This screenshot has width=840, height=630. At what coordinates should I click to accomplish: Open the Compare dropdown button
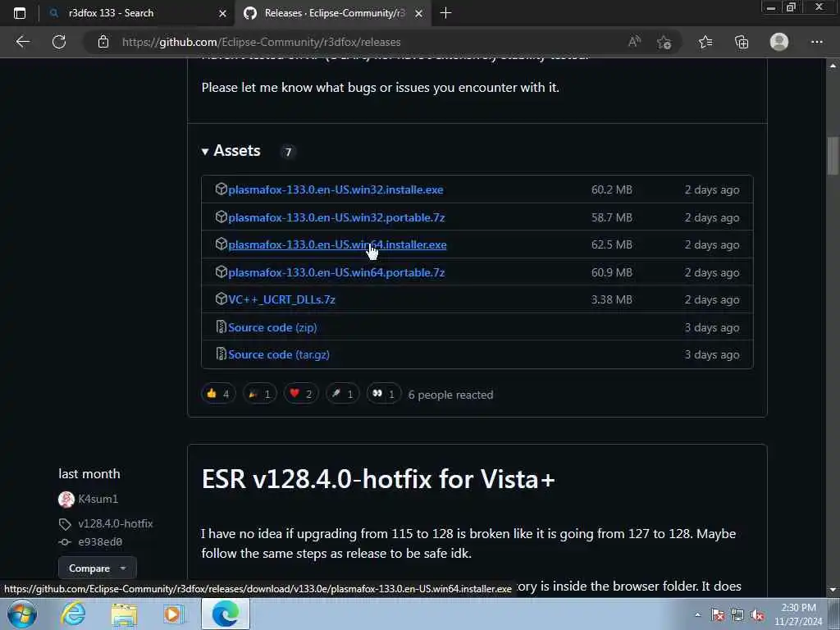click(x=98, y=568)
